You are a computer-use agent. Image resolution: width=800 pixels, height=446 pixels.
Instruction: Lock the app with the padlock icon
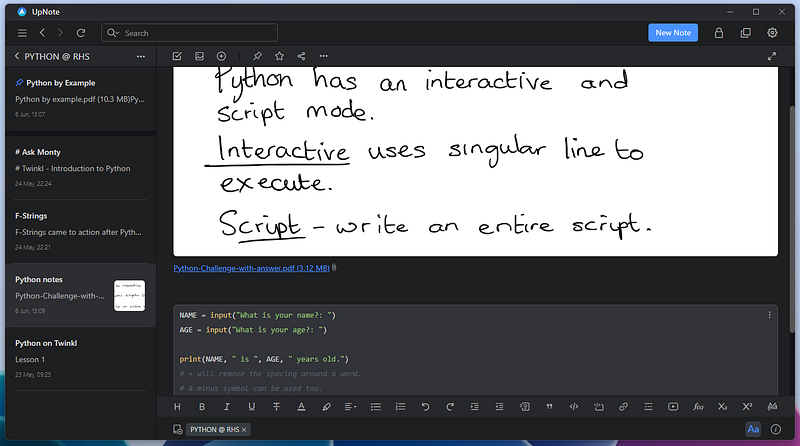718,33
